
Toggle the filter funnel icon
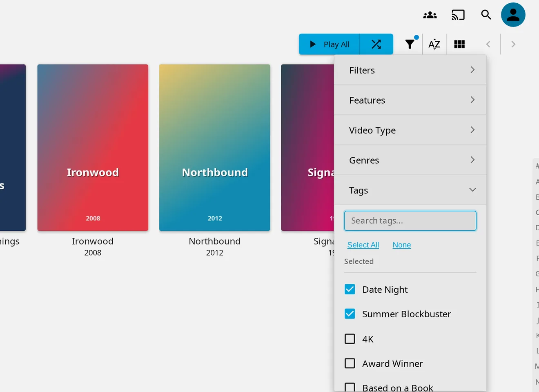pos(410,44)
